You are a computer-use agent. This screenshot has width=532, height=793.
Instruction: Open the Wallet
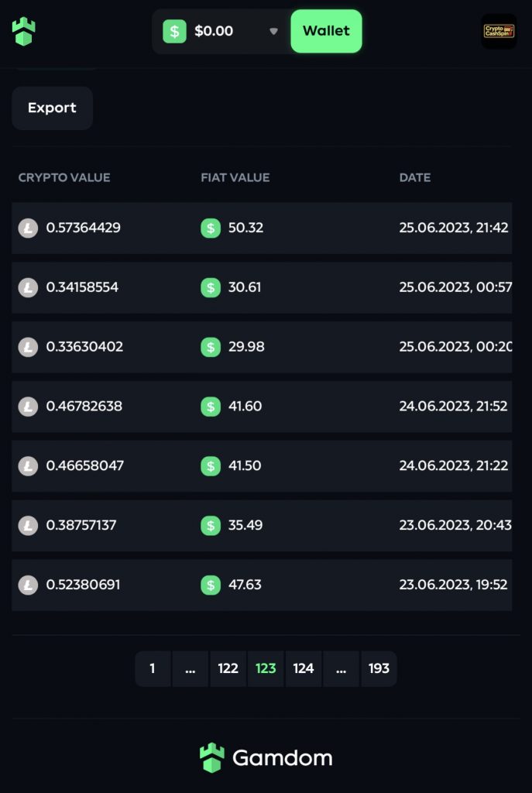click(x=326, y=31)
